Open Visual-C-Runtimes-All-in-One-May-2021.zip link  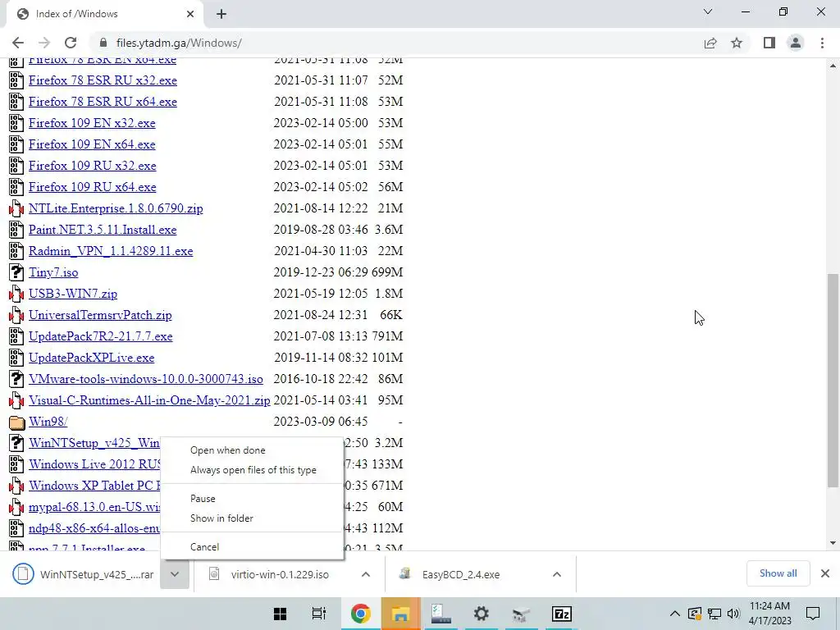[149, 400]
